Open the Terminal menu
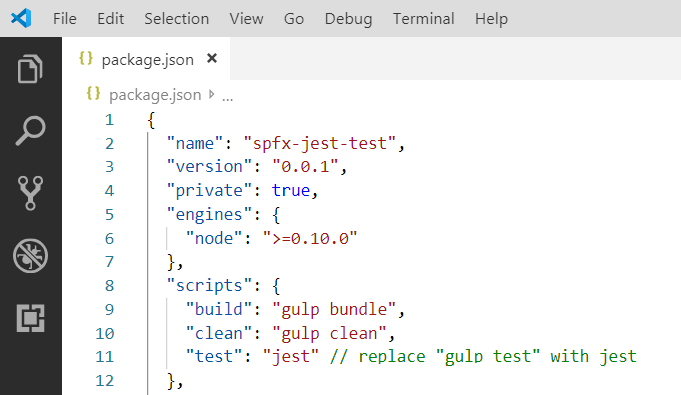Screen dimensions: 681x395 point(423,19)
